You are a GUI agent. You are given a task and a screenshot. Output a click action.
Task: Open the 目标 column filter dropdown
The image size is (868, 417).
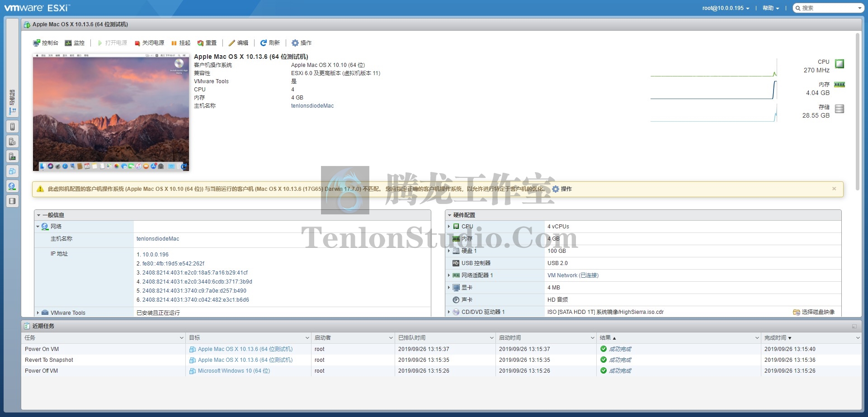pos(307,337)
